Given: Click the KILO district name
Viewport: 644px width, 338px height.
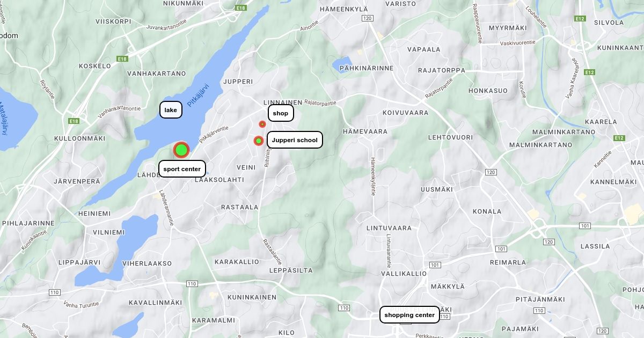Looking at the screenshot, I should (287, 333).
